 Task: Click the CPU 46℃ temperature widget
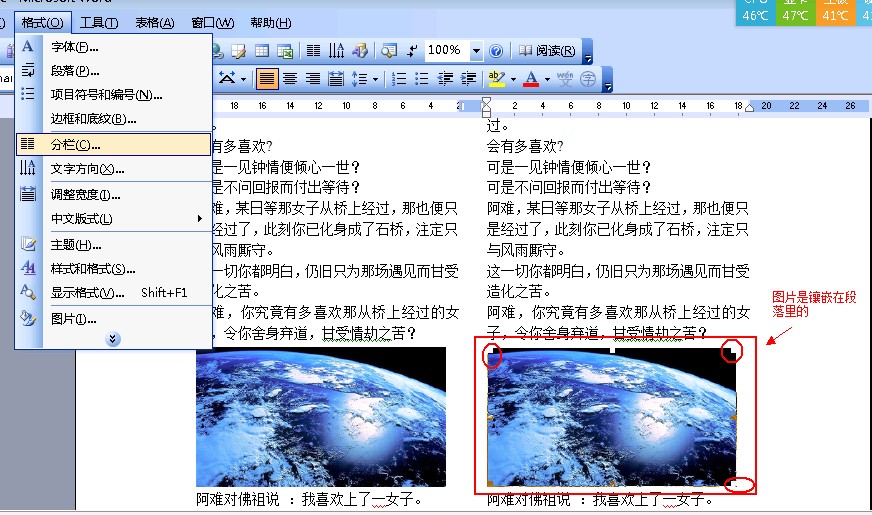tap(755, 13)
